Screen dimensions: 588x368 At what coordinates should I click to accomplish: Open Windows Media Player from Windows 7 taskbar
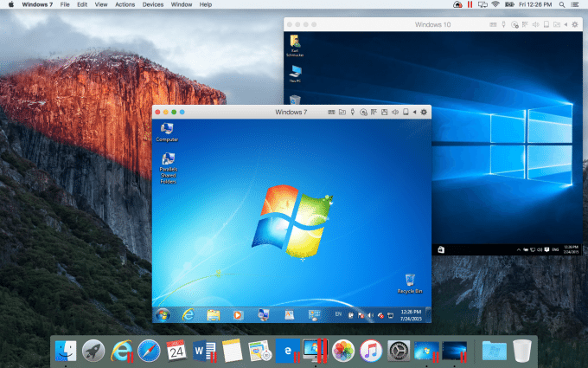[238, 313]
